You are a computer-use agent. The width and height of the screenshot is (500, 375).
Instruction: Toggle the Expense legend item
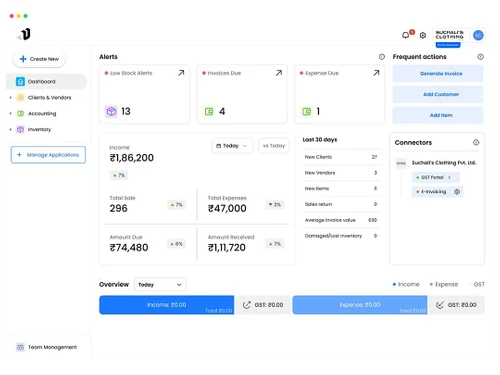(x=444, y=284)
